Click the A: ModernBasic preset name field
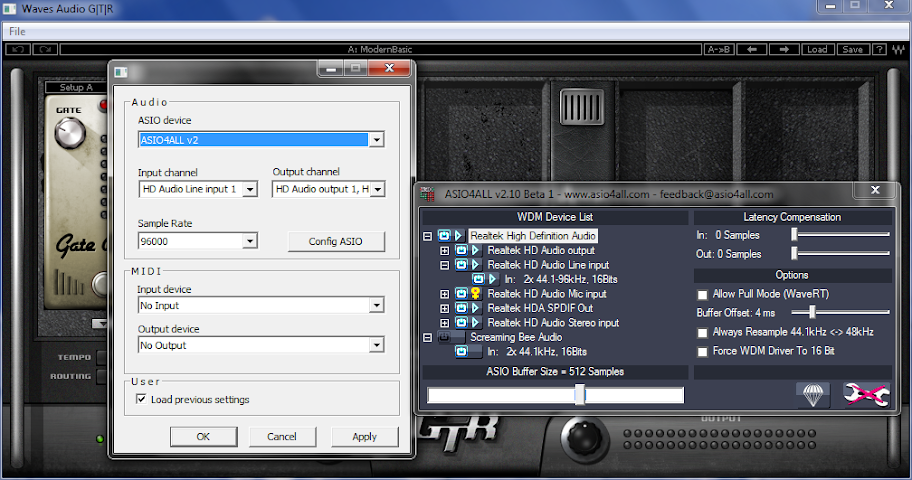The height and width of the screenshot is (480, 912). click(x=380, y=49)
